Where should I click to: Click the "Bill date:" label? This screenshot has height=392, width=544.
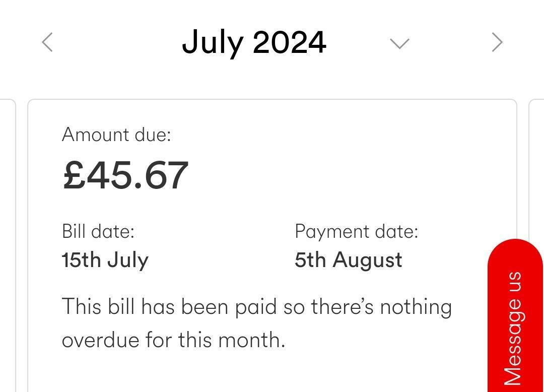[98, 231]
